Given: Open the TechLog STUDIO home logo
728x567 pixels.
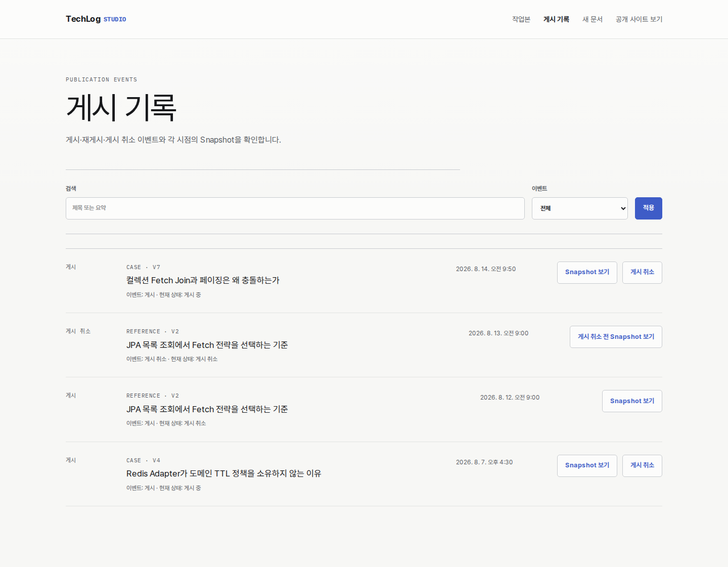Looking at the screenshot, I should (x=96, y=19).
